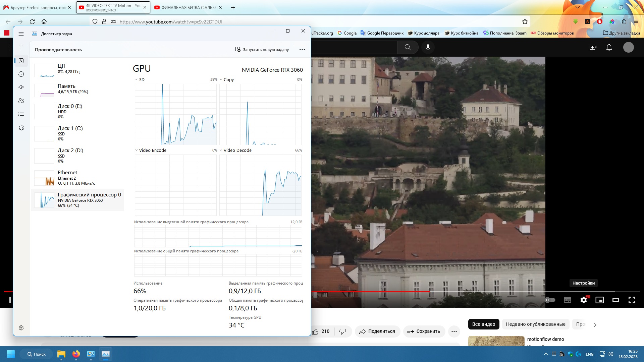Toggle theater mode on the video player
Screen dimensions: 644x362
click(615, 300)
